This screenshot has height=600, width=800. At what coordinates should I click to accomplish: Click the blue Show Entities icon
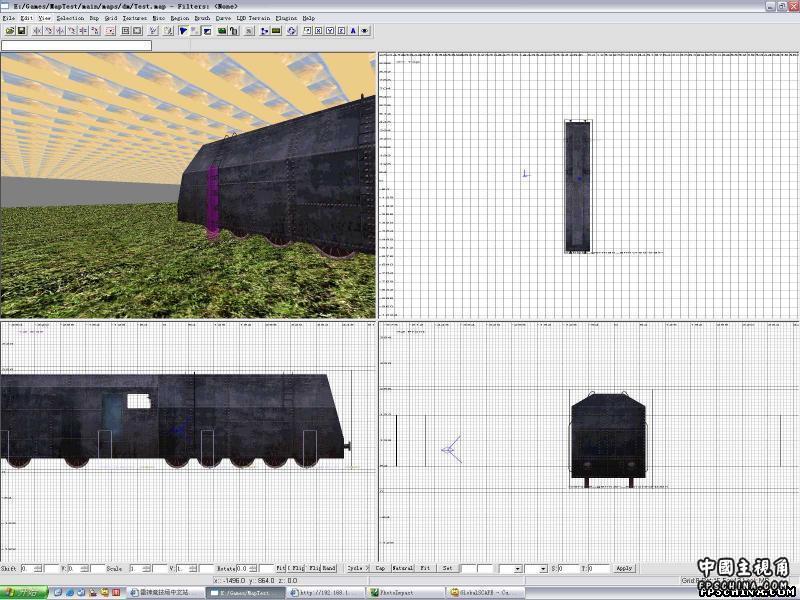(x=264, y=31)
